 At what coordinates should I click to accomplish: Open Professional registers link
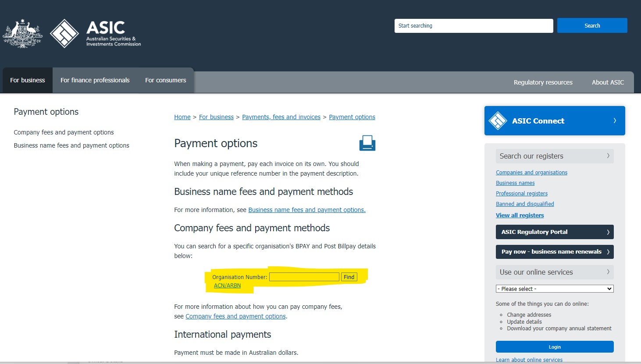pos(522,194)
